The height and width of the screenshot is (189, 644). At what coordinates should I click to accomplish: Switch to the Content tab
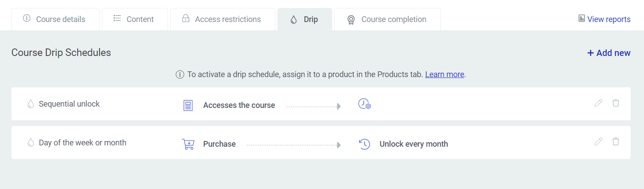tap(135, 19)
